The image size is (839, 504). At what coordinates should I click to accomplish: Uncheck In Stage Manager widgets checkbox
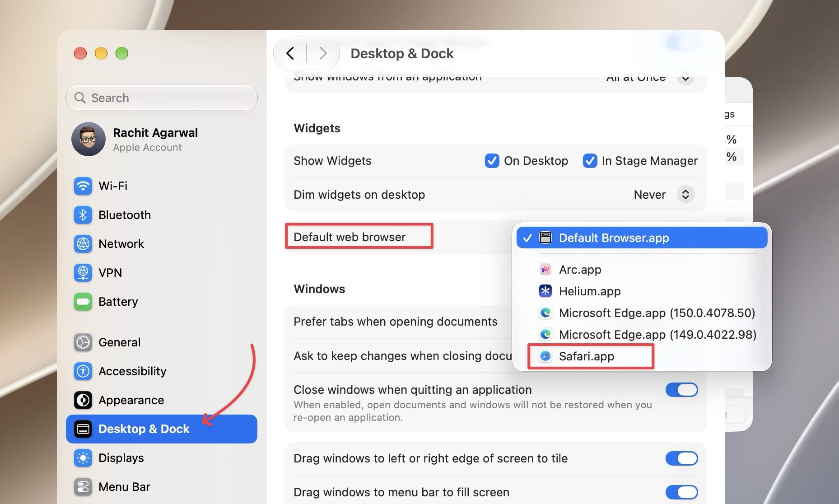point(590,161)
